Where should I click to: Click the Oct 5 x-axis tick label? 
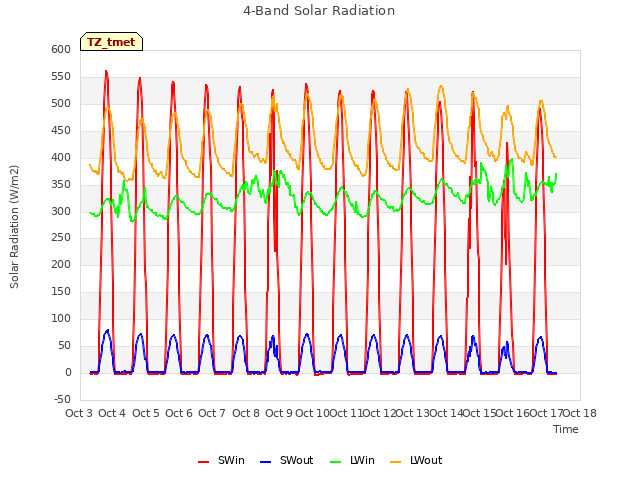(x=146, y=413)
